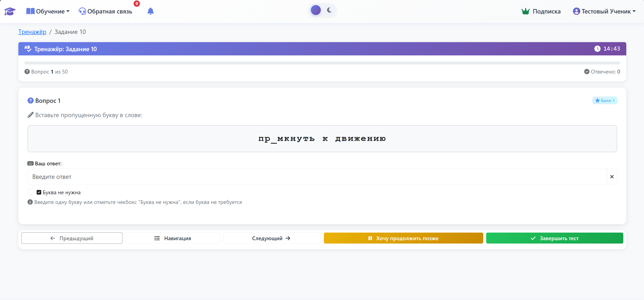Click the graduation cap site logo
Image resolution: width=644 pixels, height=300 pixels.
click(10, 11)
